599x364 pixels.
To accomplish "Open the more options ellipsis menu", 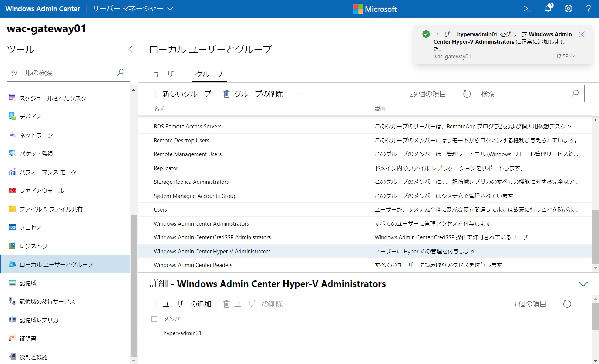I will (299, 94).
